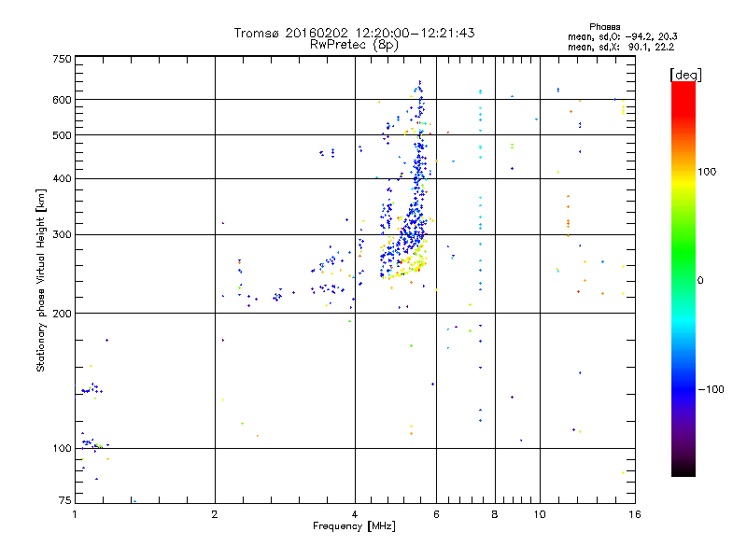
Task: Click the colorbar tick label '100'
Action: coord(707,172)
